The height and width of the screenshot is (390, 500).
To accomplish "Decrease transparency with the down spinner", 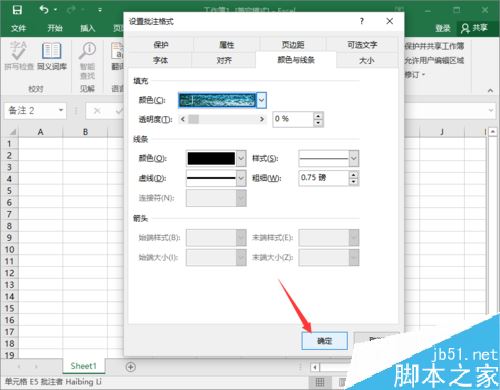I will pos(318,123).
